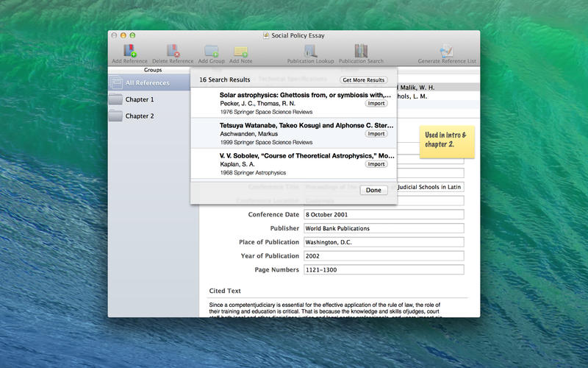Import the Solar astrophysics search result

click(376, 104)
